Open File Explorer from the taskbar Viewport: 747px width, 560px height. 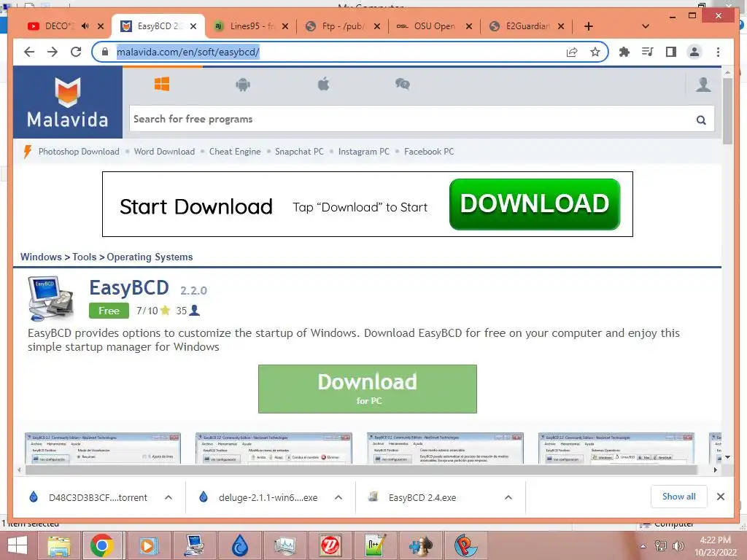[x=59, y=545]
